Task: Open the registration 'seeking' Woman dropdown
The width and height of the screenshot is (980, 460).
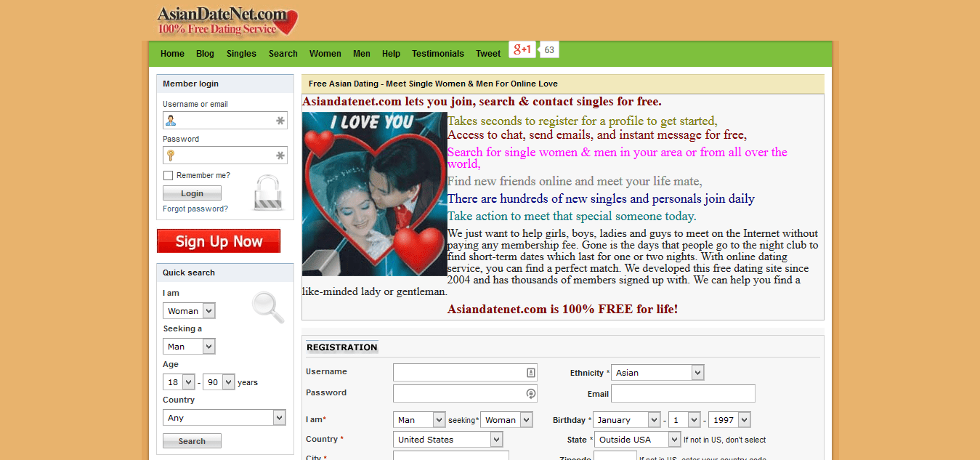Action: coord(506,420)
